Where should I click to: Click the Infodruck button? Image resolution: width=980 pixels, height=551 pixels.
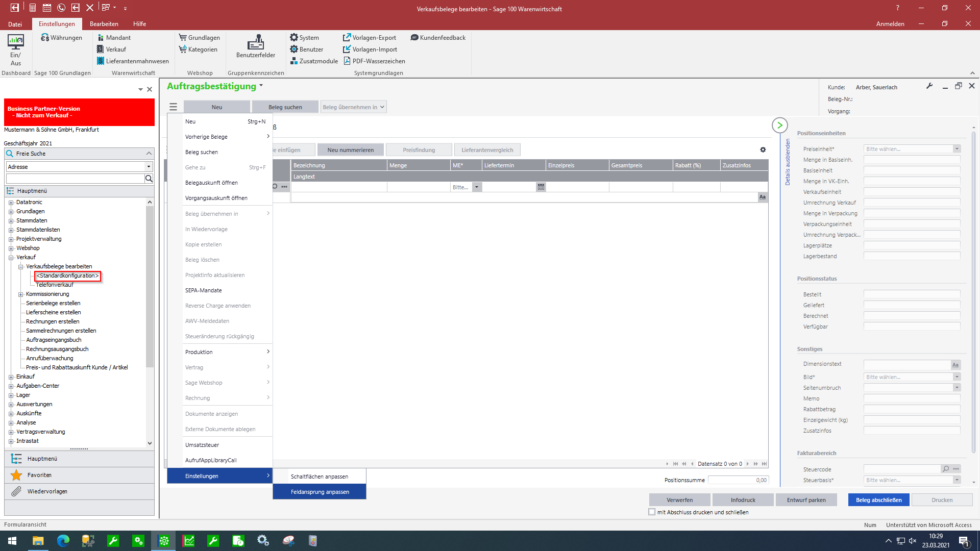tap(743, 500)
